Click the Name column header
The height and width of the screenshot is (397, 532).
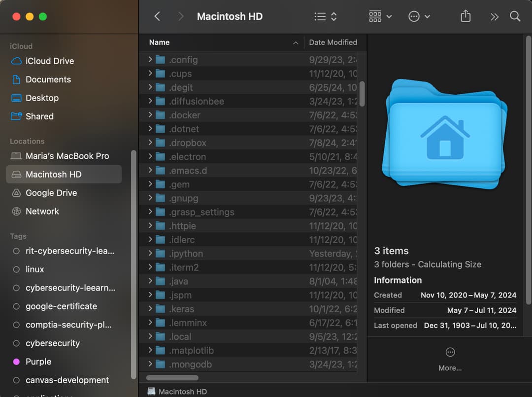(159, 42)
